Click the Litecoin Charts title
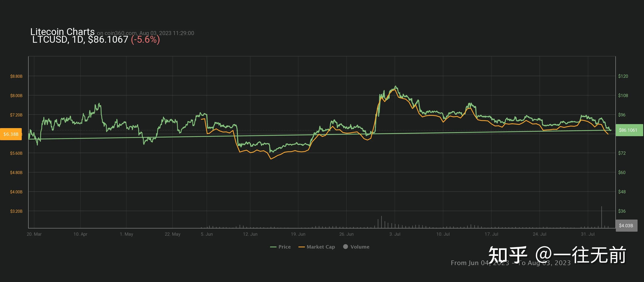This screenshot has height=282, width=644. coord(63,32)
